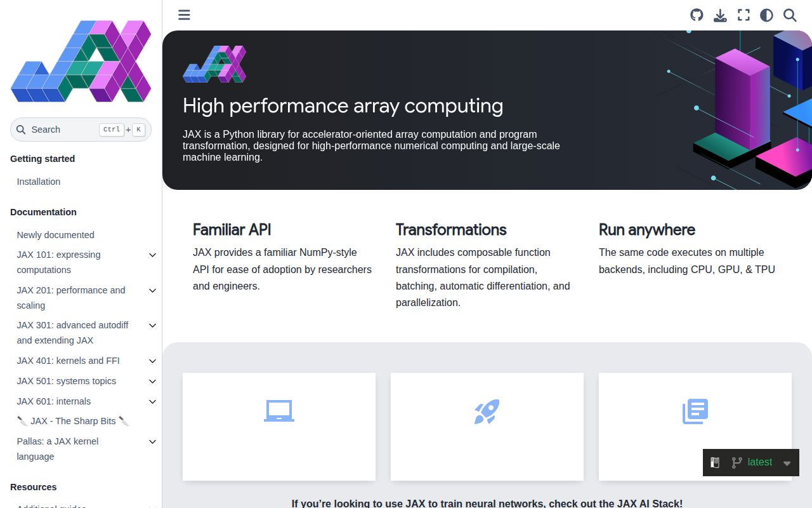The height and width of the screenshot is (508, 812).
Task: Click the Transformations heading
Action: click(451, 230)
